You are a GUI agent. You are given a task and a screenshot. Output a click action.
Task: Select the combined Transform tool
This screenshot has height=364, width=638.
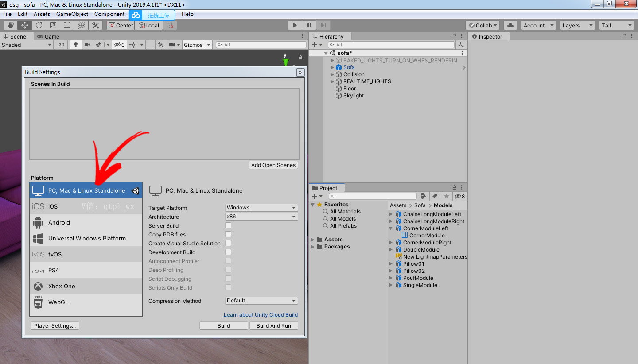[82, 25]
